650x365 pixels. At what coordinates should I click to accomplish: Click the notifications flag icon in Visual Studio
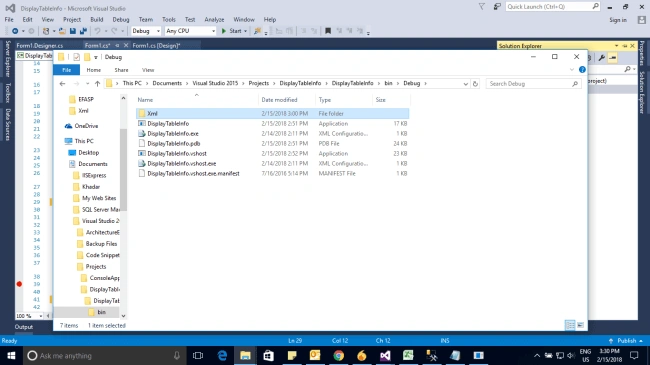482,7
